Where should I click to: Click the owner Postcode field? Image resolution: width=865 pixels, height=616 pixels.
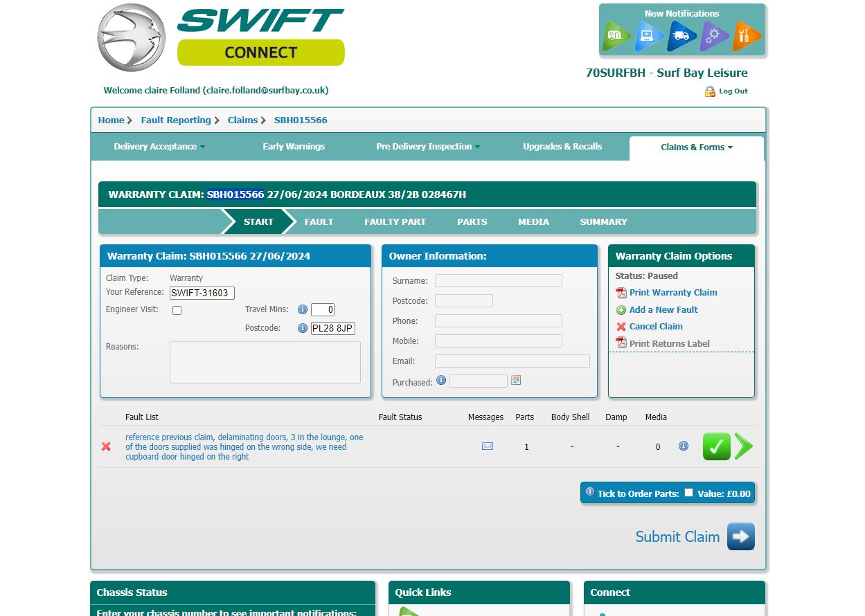(x=464, y=301)
